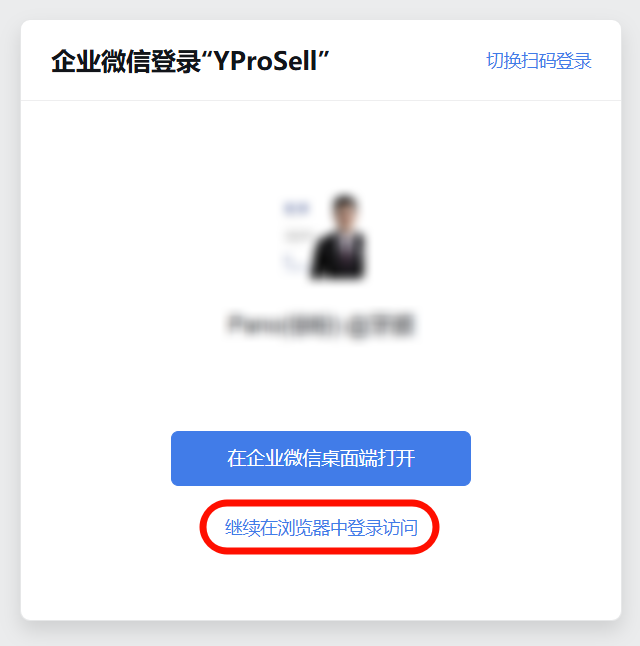Click empty card area above the avatar

(321, 144)
